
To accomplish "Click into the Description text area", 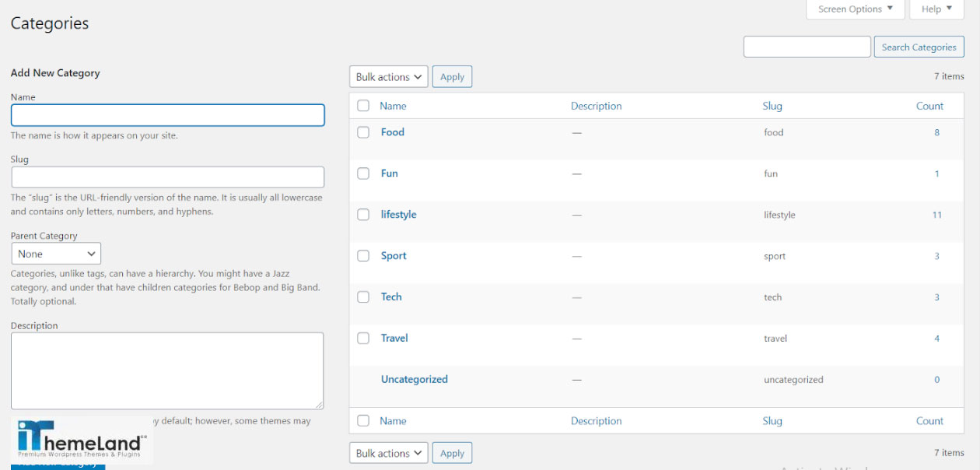I will pos(167,370).
